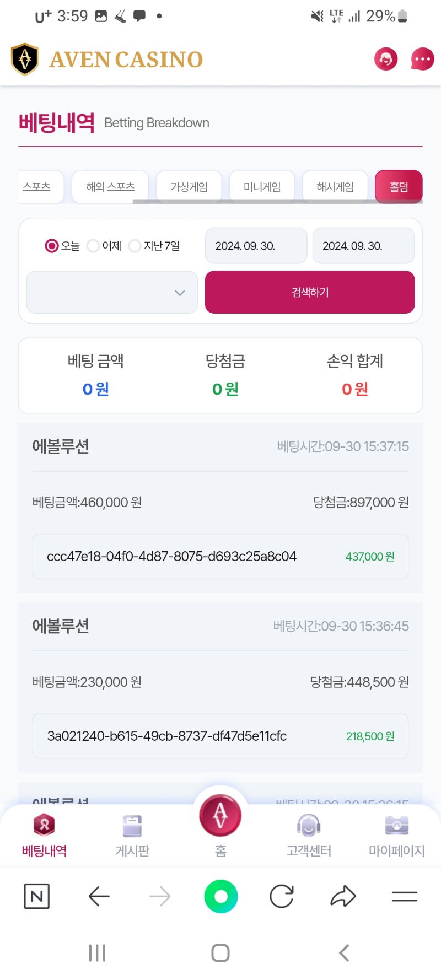The width and height of the screenshot is (441, 980).
Task: Open 고객센터 in bottom navigation
Action: click(x=309, y=836)
